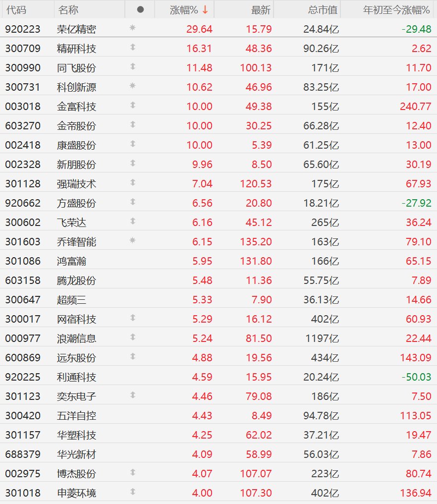The height and width of the screenshot is (504, 437).
Task: Select stock code 603270
Action: (x=23, y=126)
